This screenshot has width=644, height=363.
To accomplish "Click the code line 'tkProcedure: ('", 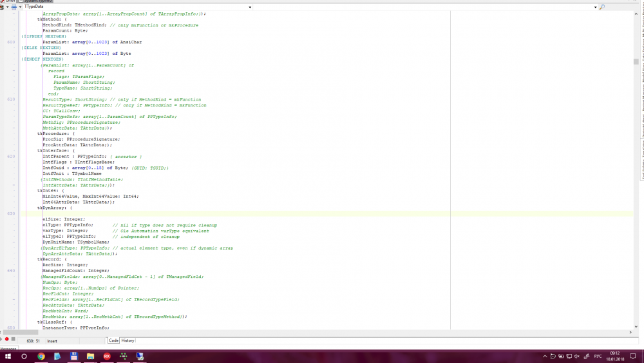I will [x=56, y=133].
